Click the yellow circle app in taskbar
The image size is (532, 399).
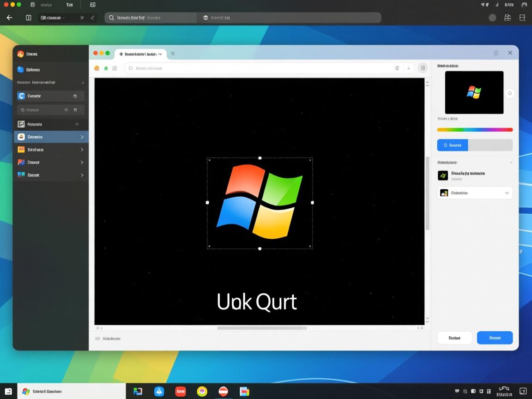pos(202,391)
